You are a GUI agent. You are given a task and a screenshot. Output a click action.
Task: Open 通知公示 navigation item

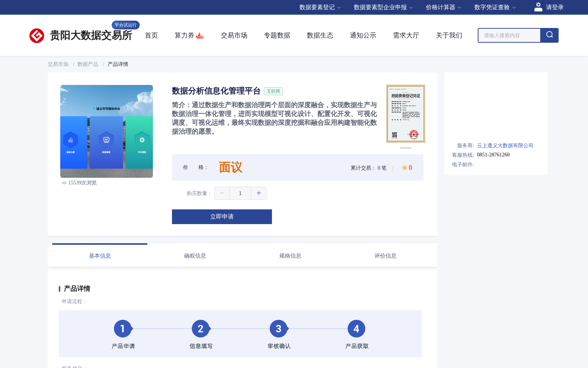tap(363, 35)
